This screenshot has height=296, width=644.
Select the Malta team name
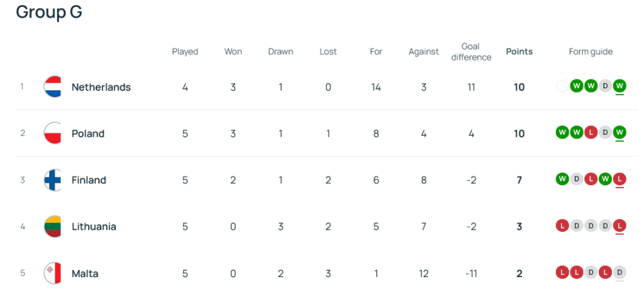click(85, 273)
